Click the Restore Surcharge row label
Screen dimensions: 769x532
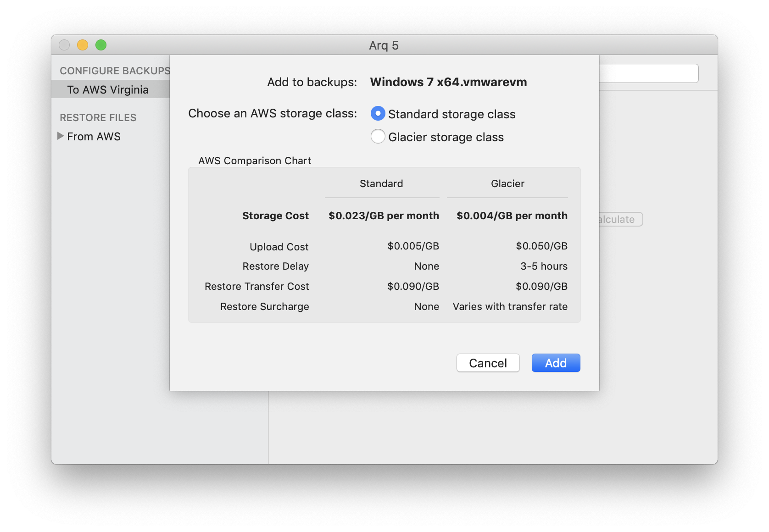coord(264,306)
